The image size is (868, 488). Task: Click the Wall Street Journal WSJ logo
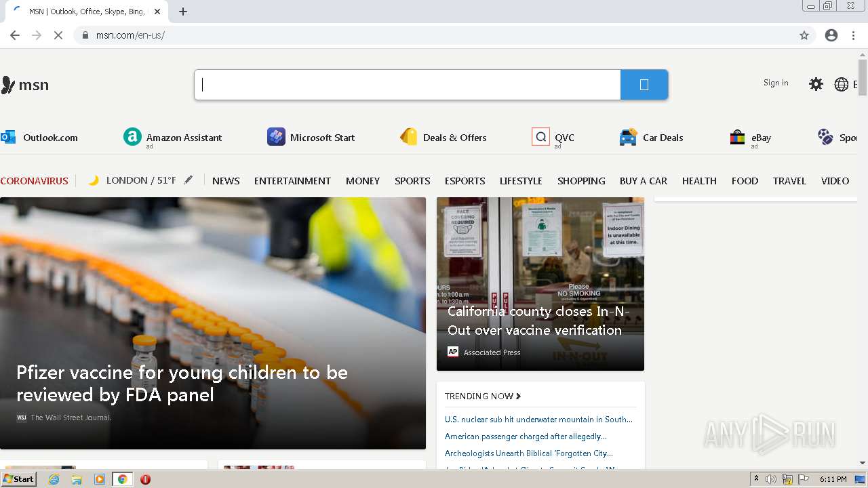(21, 418)
